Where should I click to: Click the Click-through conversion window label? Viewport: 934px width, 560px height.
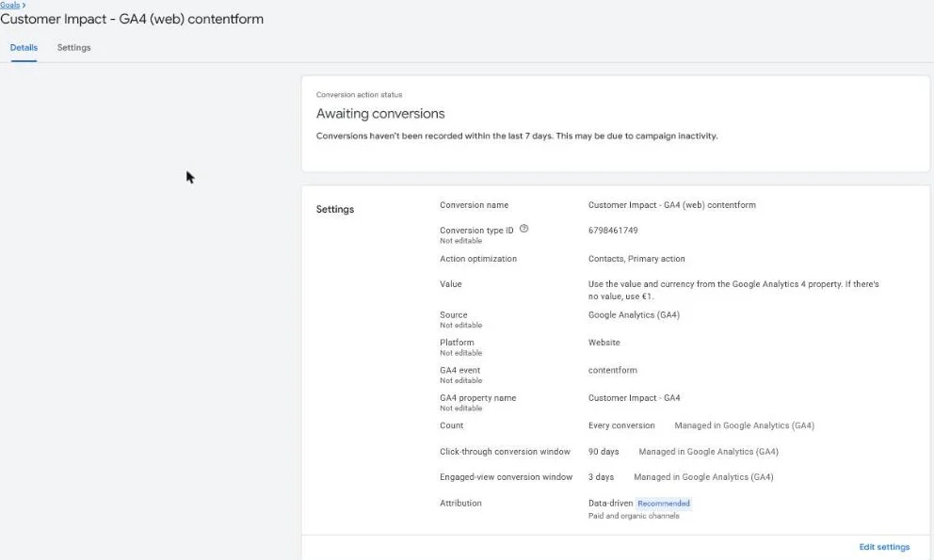click(505, 452)
